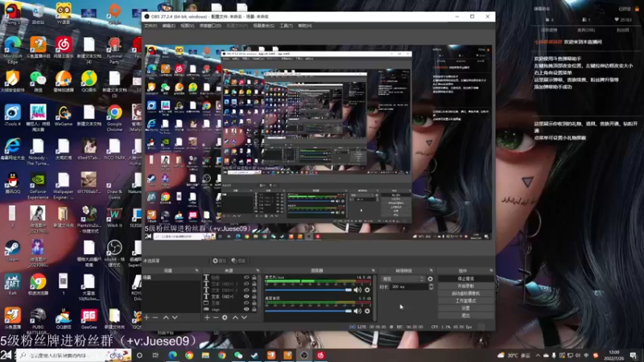Add a new scene with the plus icon

147,317
